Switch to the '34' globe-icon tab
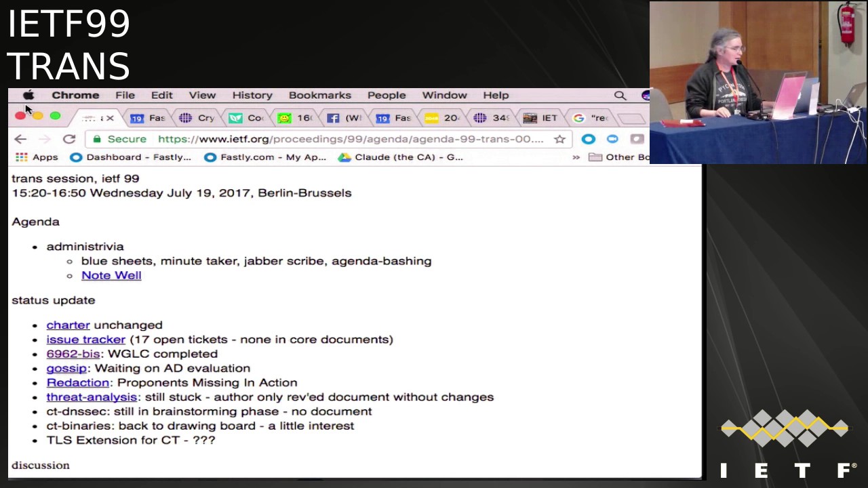 492,118
